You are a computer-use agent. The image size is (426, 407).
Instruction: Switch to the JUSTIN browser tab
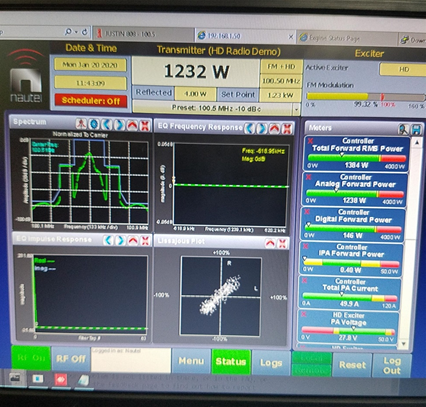click(143, 34)
